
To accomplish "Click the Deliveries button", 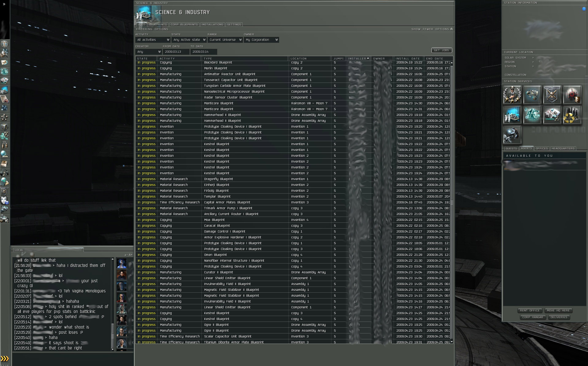I will 559,317.
